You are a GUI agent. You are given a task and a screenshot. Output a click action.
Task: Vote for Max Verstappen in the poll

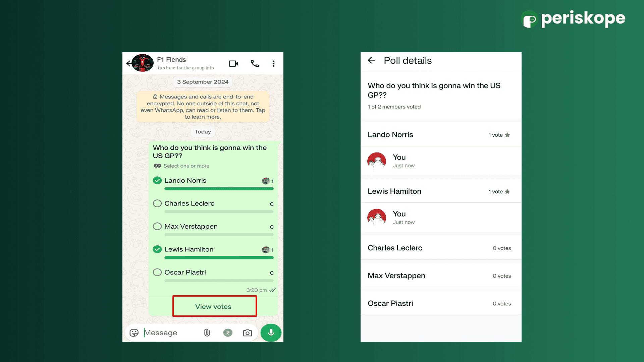[x=157, y=227]
